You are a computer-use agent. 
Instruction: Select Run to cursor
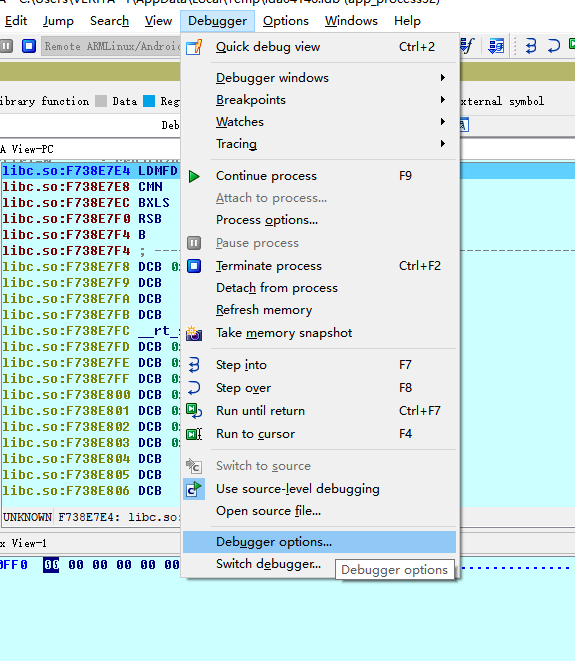pos(320,434)
